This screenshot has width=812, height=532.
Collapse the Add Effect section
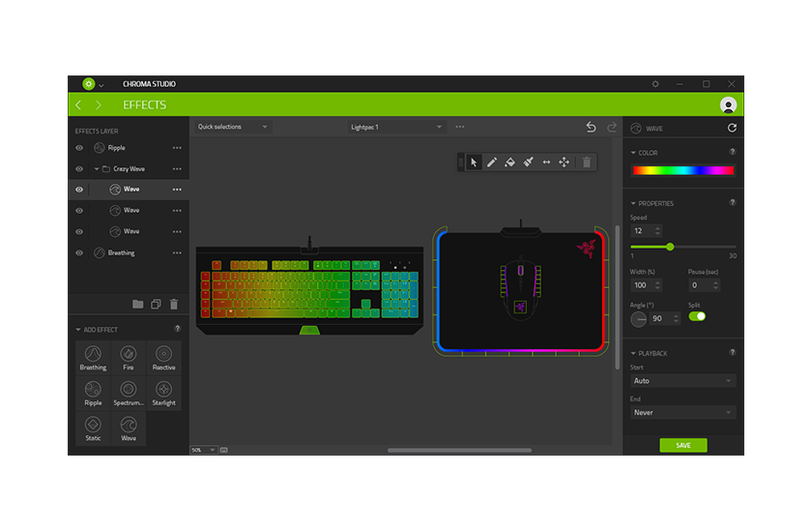[78, 330]
